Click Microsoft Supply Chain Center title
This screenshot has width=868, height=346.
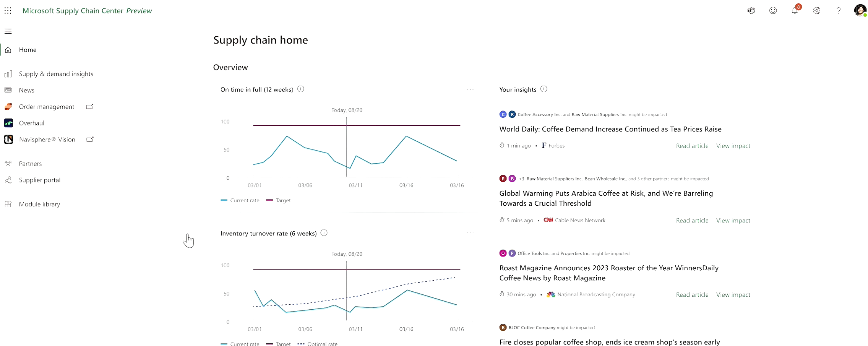pos(87,11)
